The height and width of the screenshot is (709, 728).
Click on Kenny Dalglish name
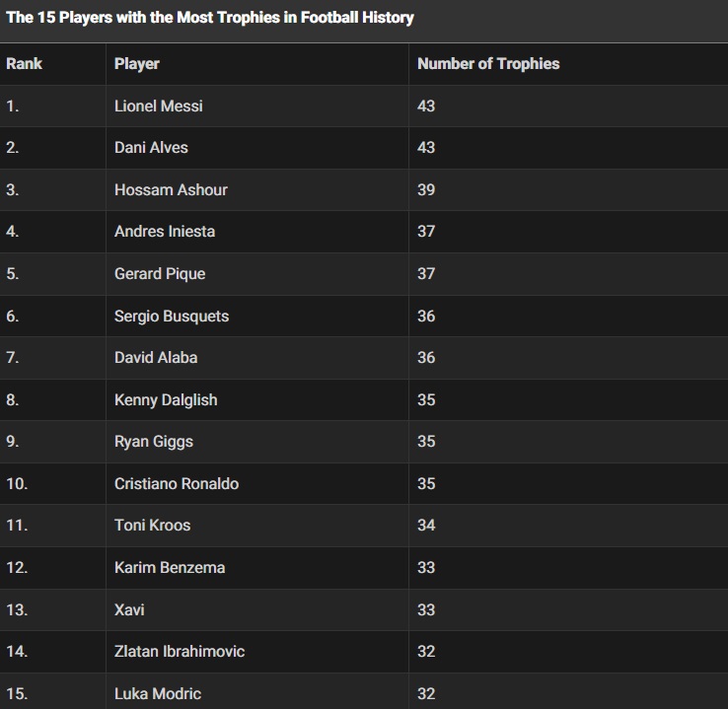(166, 400)
